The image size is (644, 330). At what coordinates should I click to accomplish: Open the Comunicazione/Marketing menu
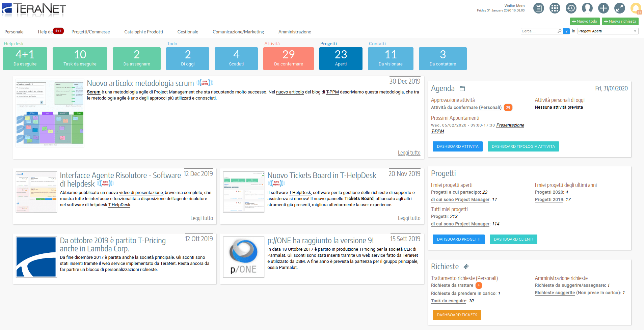point(238,32)
